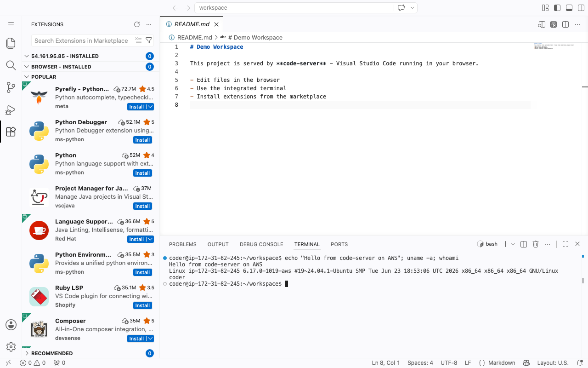
Task: Select the TERMINAL panel tab
Action: (x=307, y=244)
